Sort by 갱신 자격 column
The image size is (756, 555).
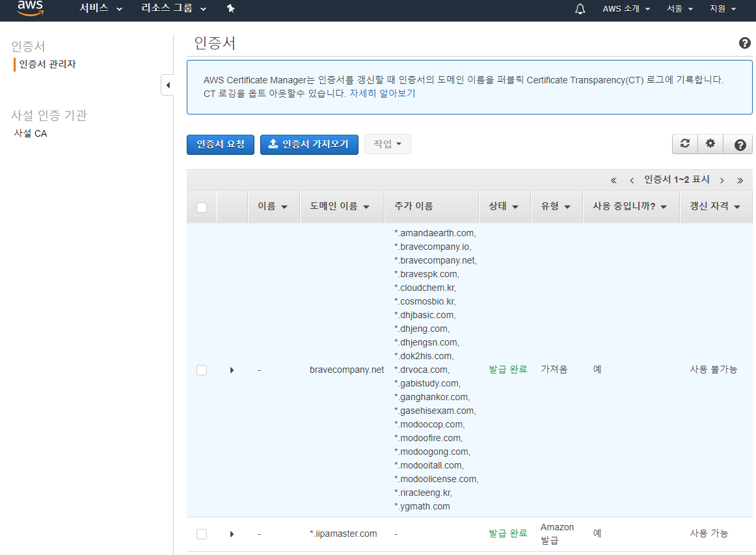714,206
